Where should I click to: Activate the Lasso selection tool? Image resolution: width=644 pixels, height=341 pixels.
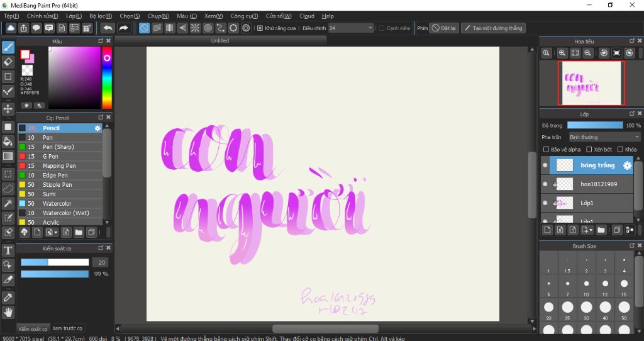[8, 189]
